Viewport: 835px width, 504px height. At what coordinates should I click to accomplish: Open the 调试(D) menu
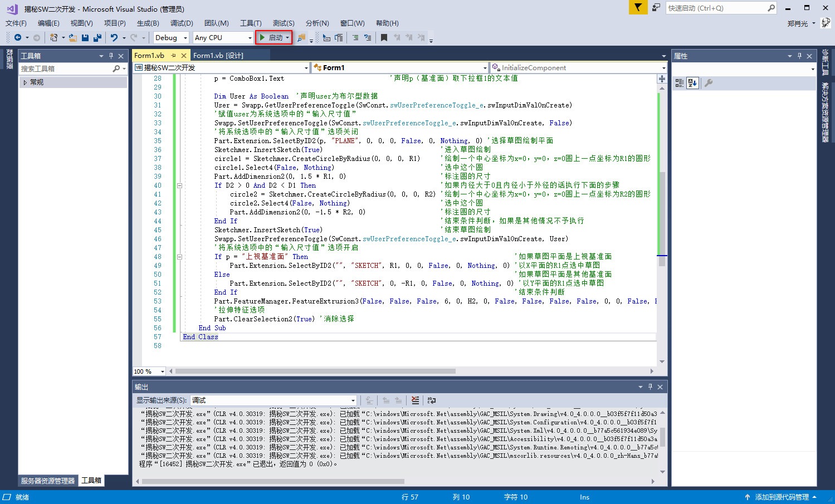[x=182, y=23]
